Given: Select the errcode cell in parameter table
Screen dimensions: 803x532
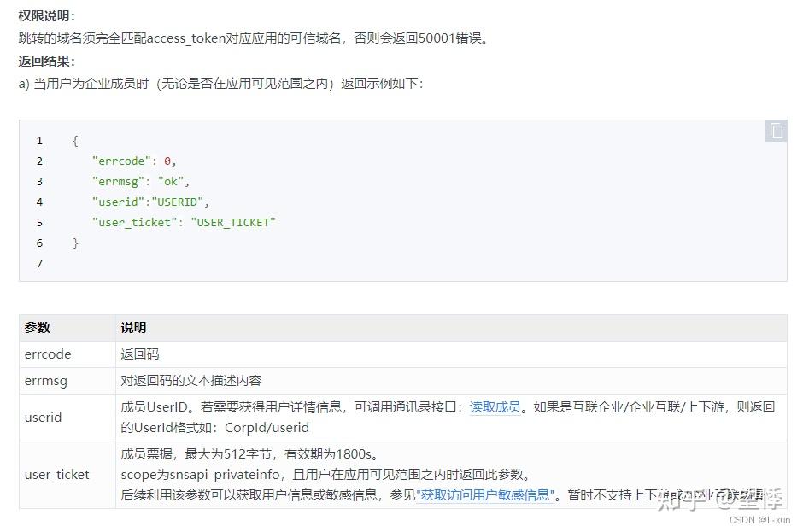Looking at the screenshot, I should (x=48, y=354).
